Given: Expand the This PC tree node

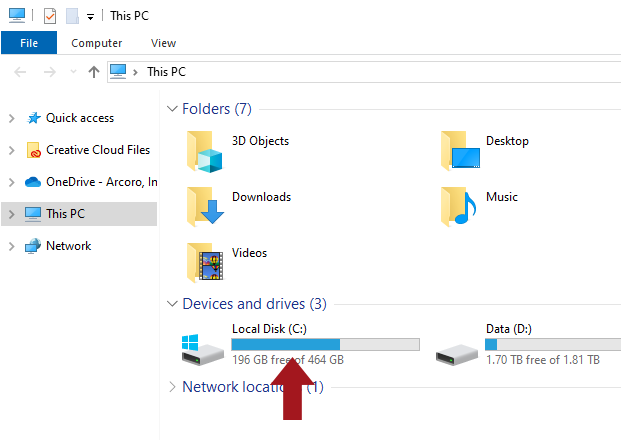Looking at the screenshot, I should [x=11, y=214].
